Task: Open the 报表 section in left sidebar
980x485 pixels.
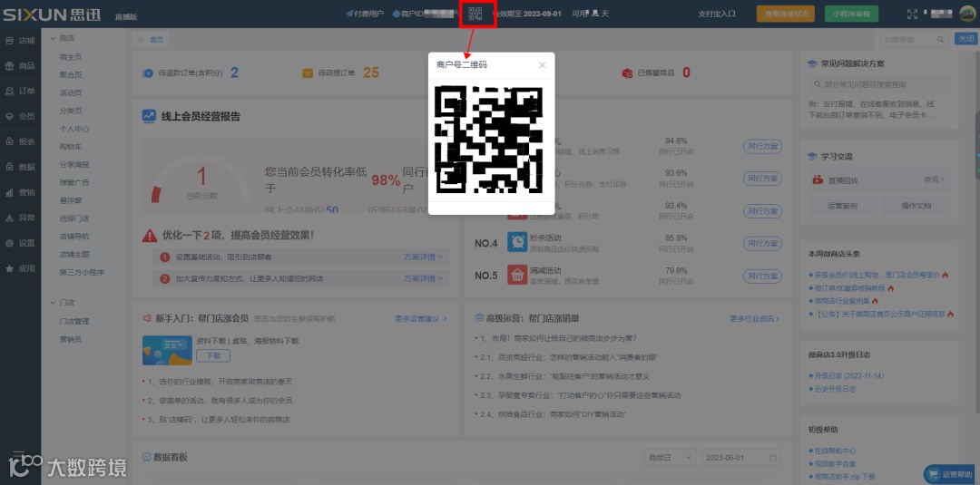Action: tap(20, 141)
